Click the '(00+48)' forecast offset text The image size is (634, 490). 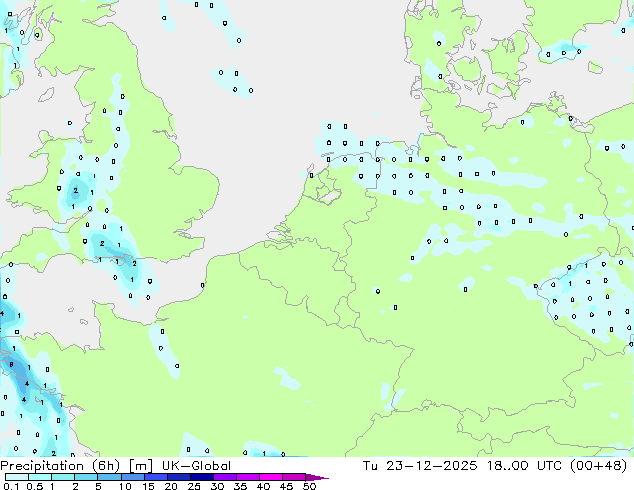tap(599, 466)
